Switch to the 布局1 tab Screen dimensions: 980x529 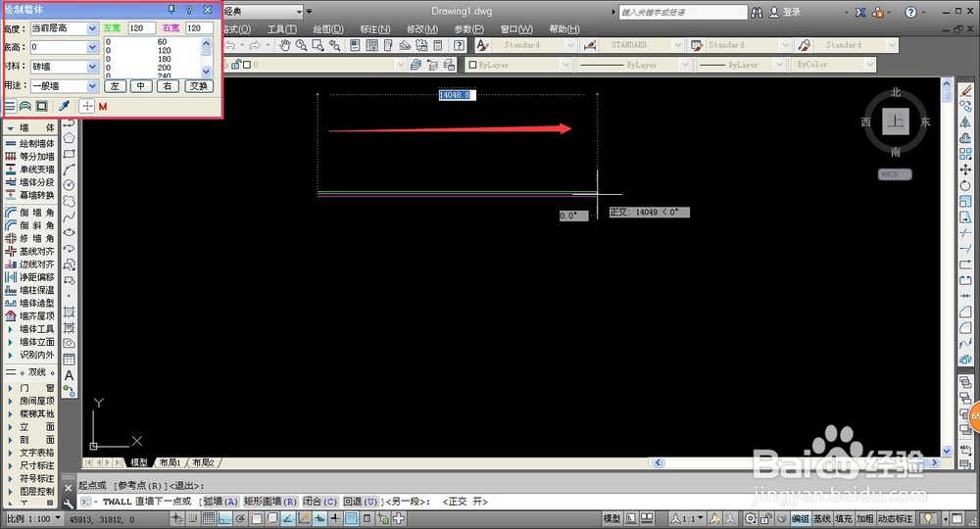[170, 462]
